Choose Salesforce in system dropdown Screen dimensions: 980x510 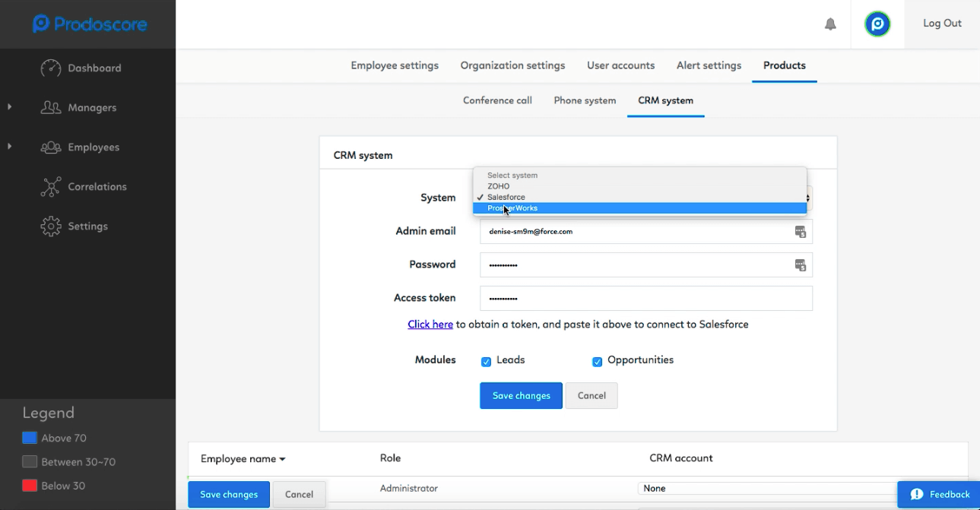pos(639,198)
